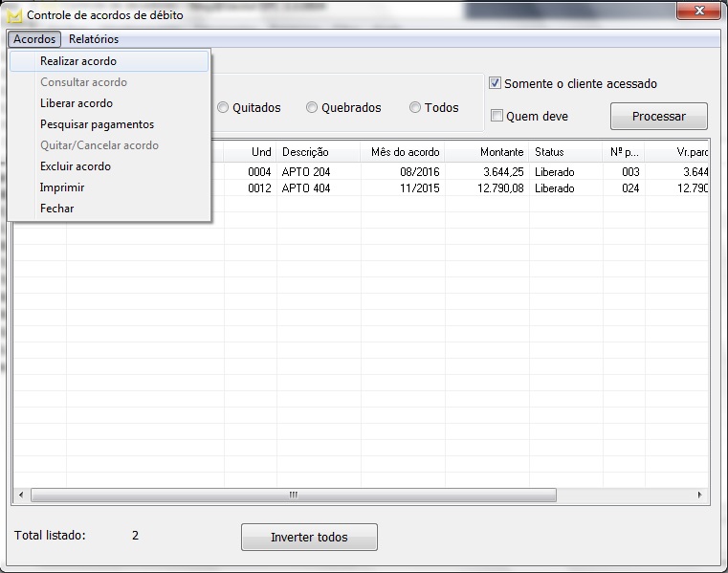Choose the Todos radio button
The height and width of the screenshot is (573, 728).
415,108
